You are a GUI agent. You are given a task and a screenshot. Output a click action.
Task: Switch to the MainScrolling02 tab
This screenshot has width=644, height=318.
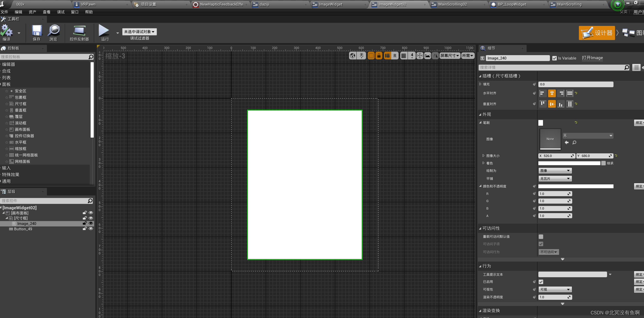452,4
